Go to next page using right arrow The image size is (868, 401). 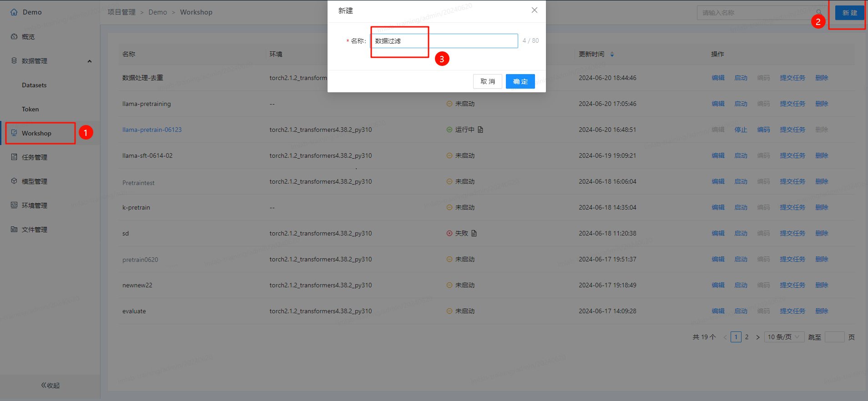coord(757,337)
